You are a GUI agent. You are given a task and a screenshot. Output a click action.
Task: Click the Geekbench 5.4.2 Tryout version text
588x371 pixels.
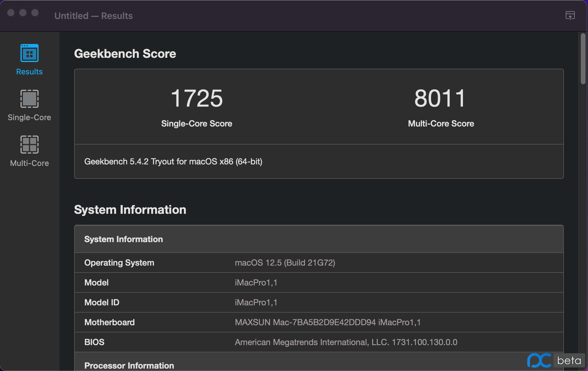click(173, 162)
